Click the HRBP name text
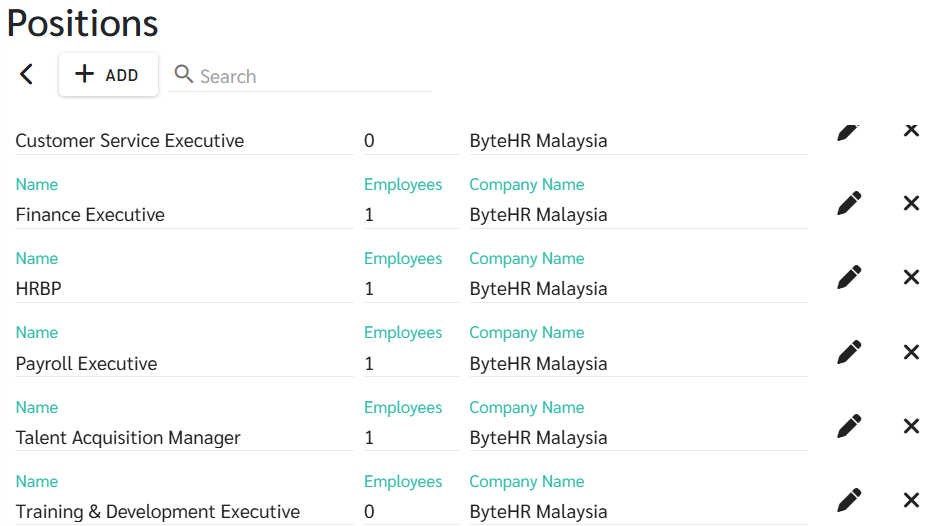 [38, 289]
